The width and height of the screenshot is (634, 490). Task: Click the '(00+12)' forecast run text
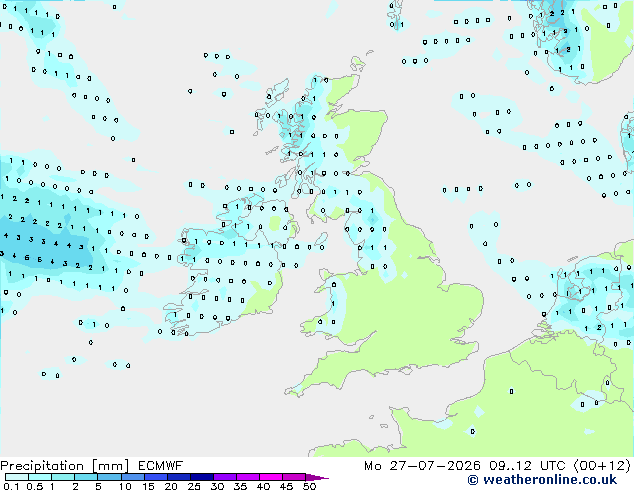(602, 466)
